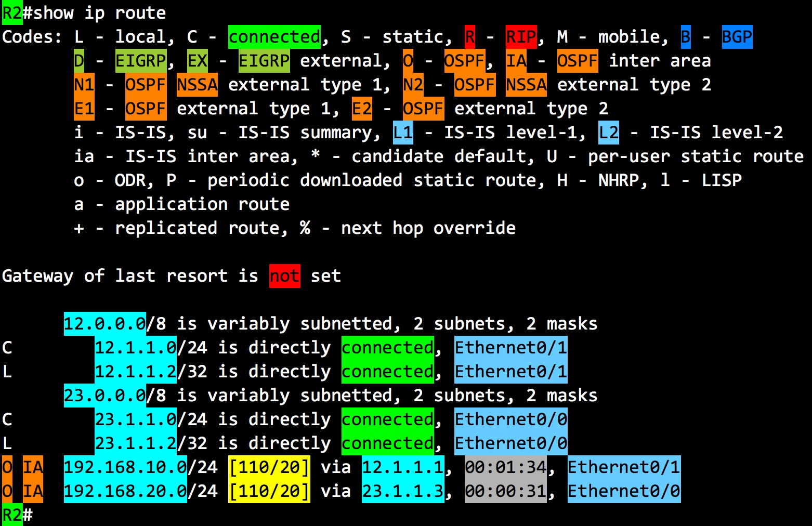Click Ethernet0/1 on the 192.168.10.0 row

624,467
